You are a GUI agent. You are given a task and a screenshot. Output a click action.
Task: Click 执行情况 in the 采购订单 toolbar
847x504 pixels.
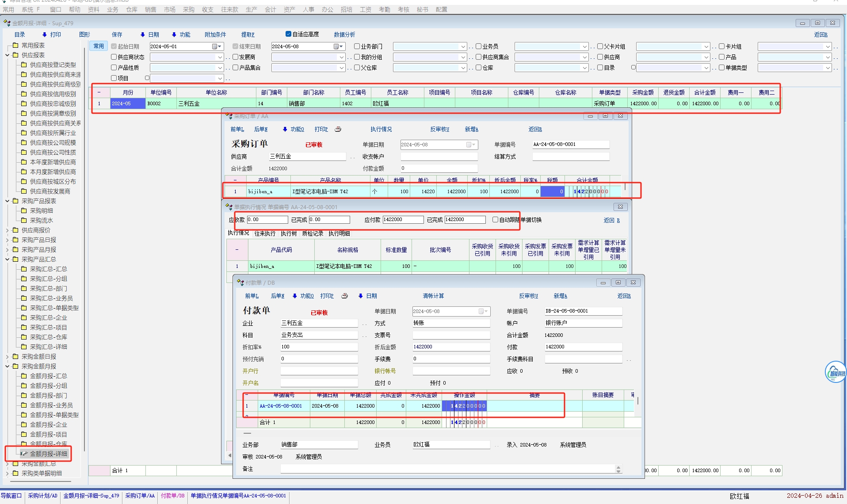pyautogui.click(x=381, y=129)
